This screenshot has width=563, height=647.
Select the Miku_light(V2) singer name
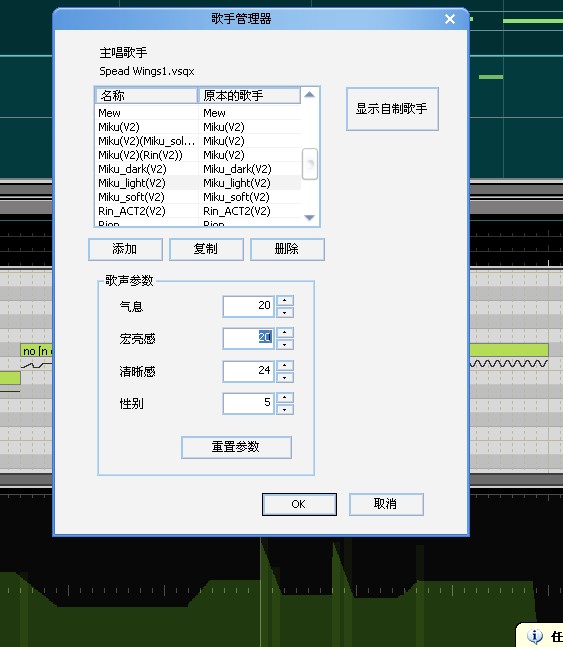pos(132,183)
